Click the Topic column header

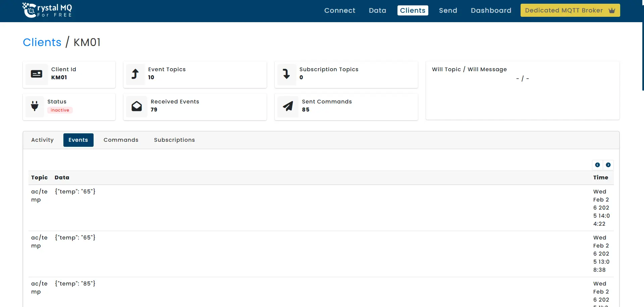[39, 178]
